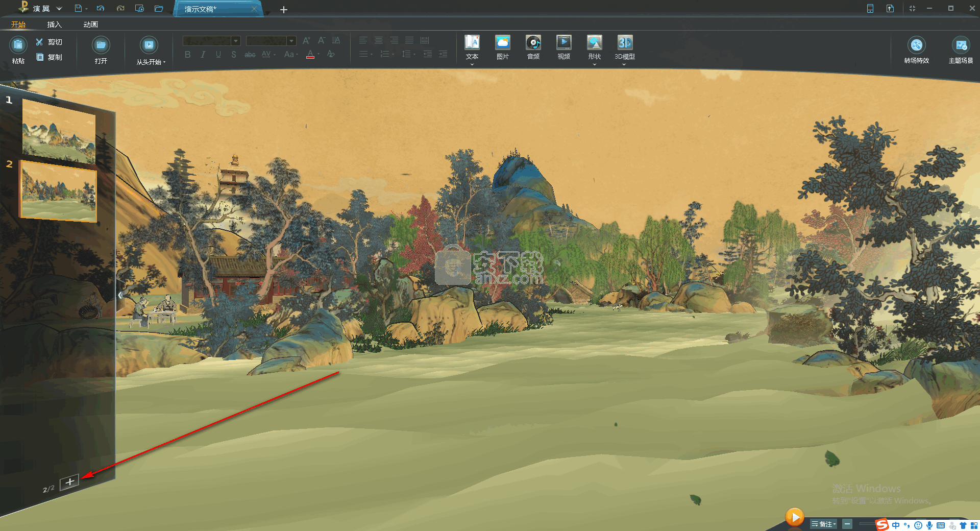
Task: Click the text direction icon
Action: tap(336, 40)
